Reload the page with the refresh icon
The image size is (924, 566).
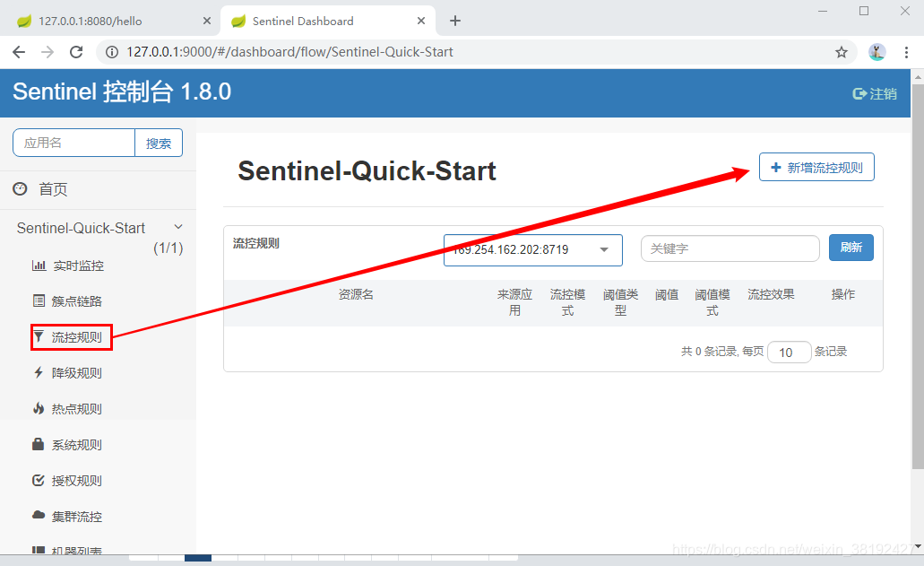76,52
